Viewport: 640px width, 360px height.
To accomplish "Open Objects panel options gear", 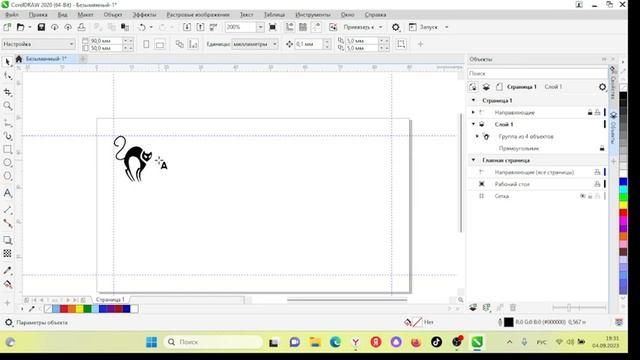I will 602,87.
